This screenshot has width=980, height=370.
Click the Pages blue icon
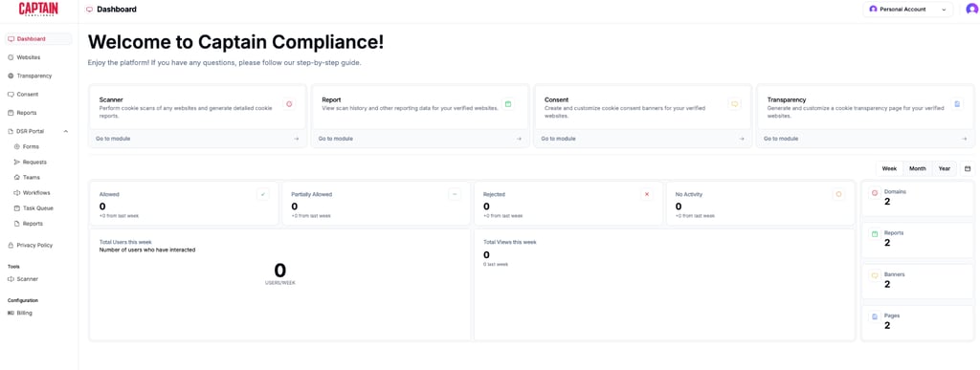[x=875, y=317]
